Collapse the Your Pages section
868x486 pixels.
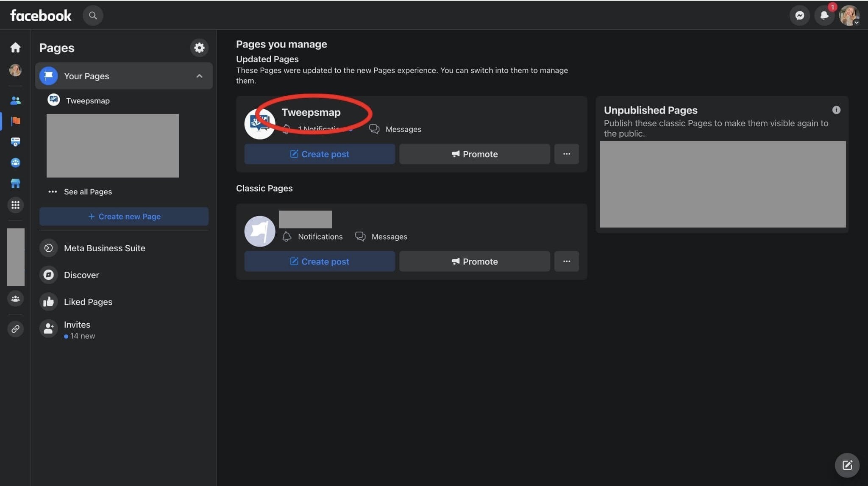(199, 76)
